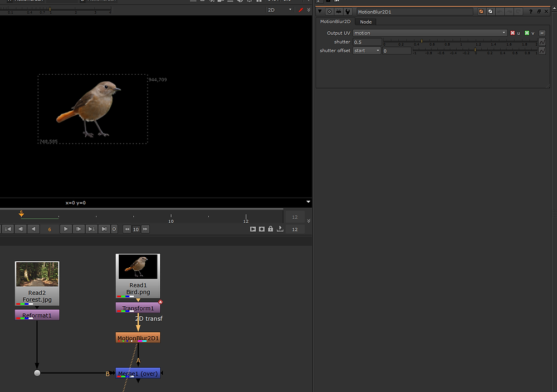
Task: Edit the shutter offset value field
Action: 397,51
